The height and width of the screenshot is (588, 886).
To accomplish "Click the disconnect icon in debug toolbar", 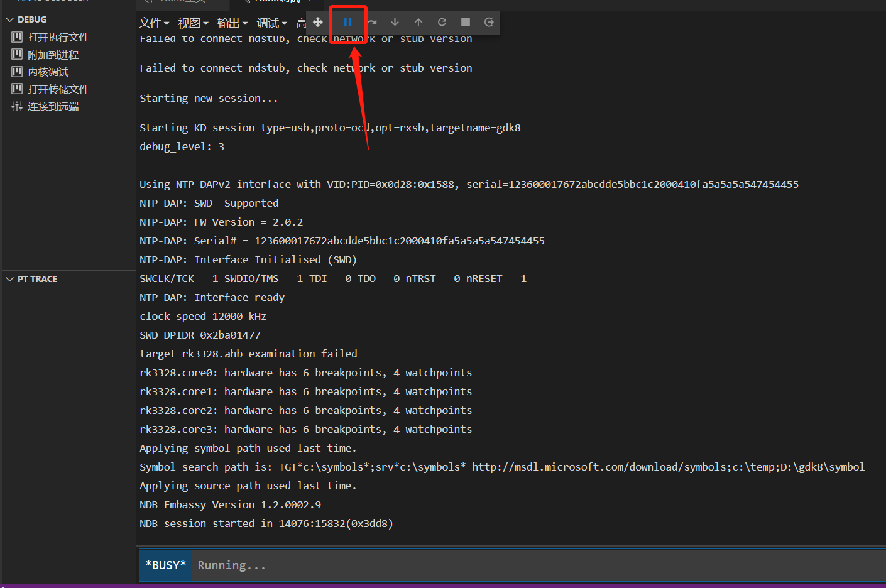I will [489, 23].
